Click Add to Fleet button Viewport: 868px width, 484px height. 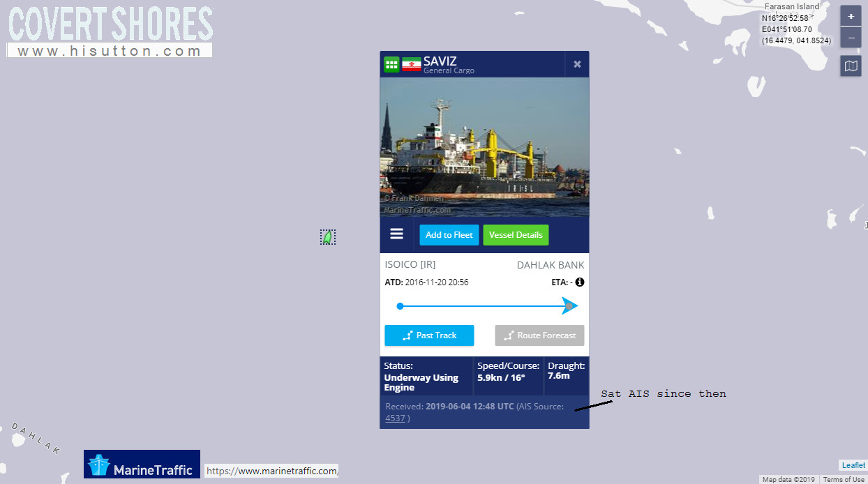tap(449, 235)
